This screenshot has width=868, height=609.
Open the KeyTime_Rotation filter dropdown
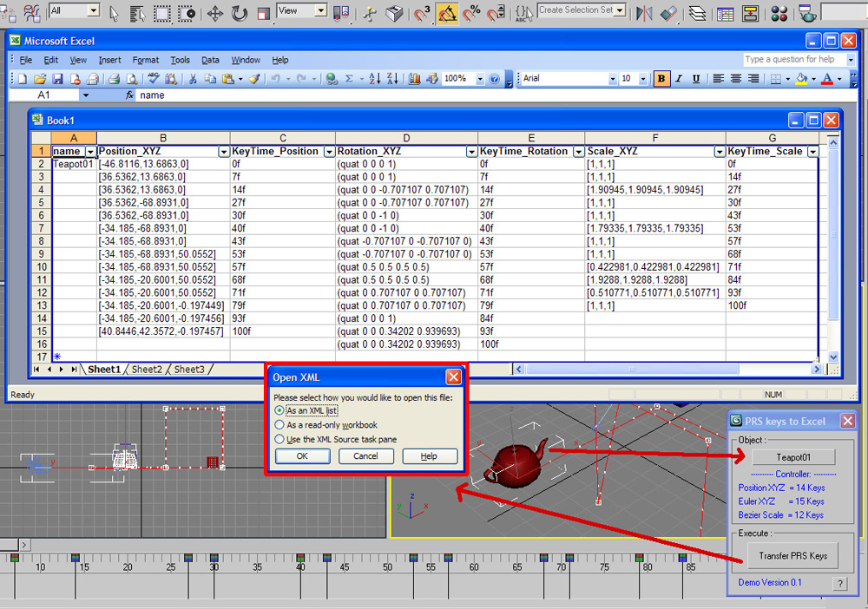578,152
